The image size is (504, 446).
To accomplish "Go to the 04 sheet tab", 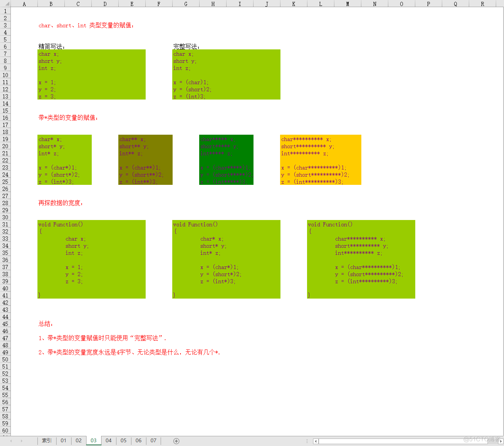I will (x=109, y=440).
